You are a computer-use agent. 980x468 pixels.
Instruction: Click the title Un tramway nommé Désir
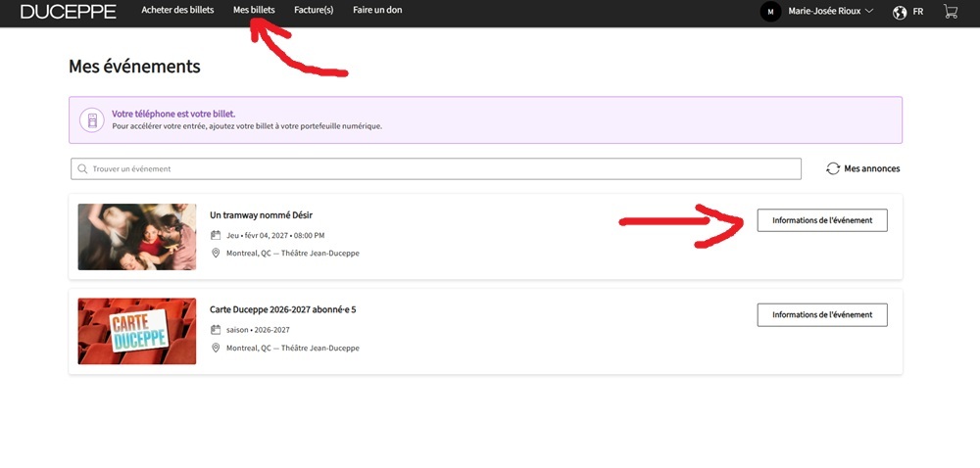[x=262, y=215]
